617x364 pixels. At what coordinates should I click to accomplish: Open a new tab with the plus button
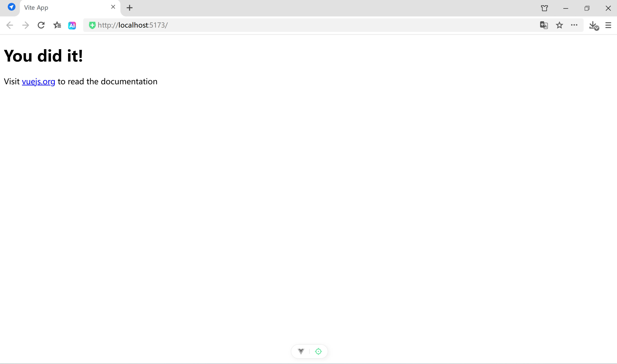coord(130,8)
